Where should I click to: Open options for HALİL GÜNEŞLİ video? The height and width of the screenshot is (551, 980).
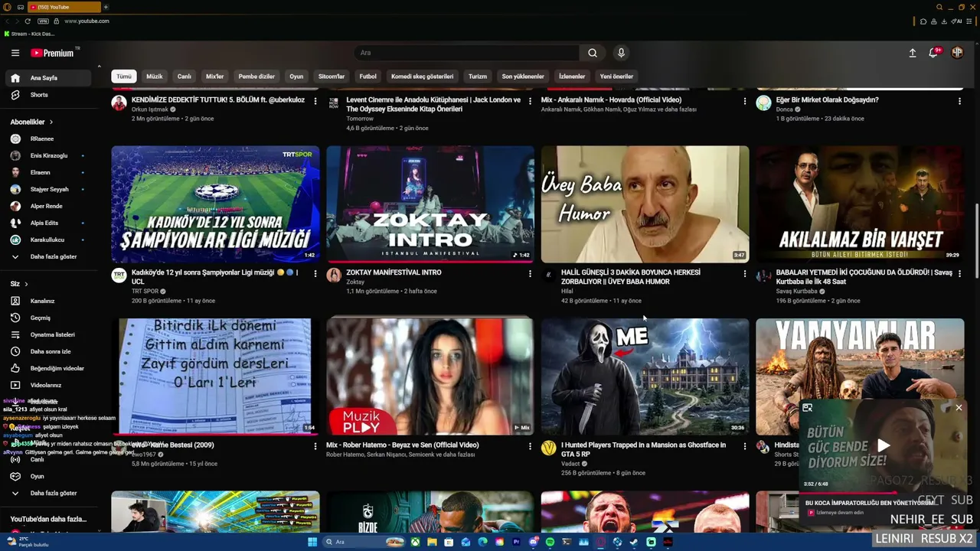(745, 273)
